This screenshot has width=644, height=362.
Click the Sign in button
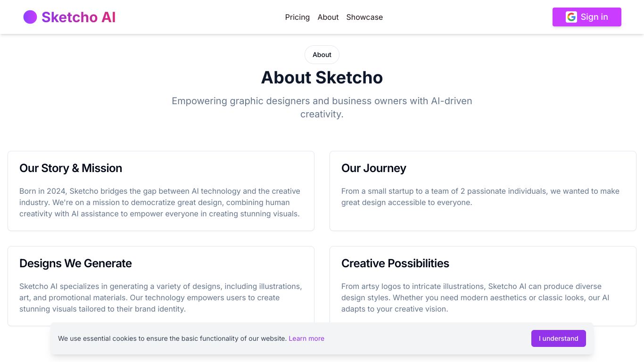coord(587,17)
